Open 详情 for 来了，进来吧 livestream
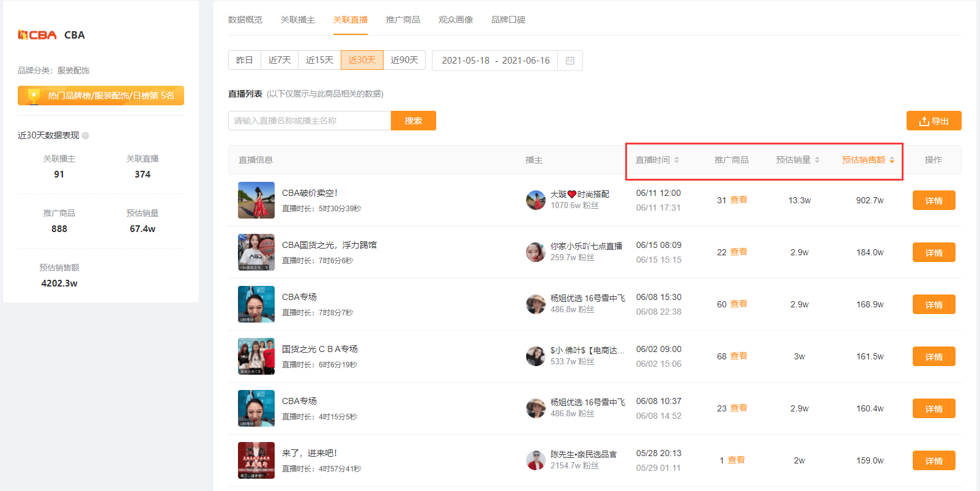The width and height of the screenshot is (980, 491). 934,460
